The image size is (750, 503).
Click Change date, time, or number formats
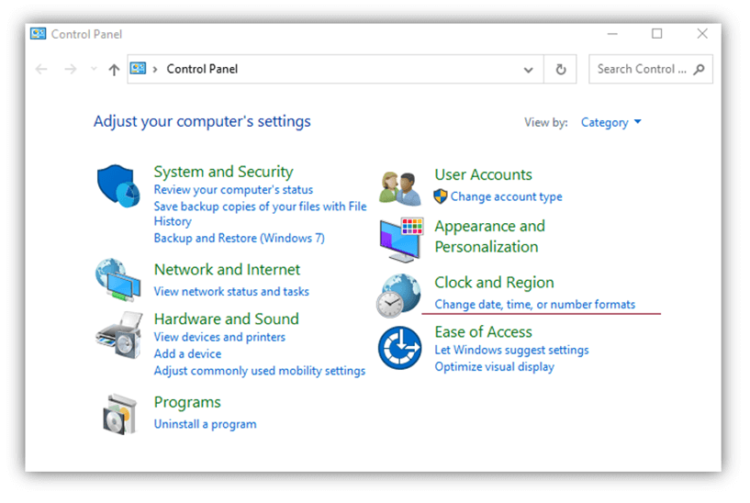click(534, 304)
